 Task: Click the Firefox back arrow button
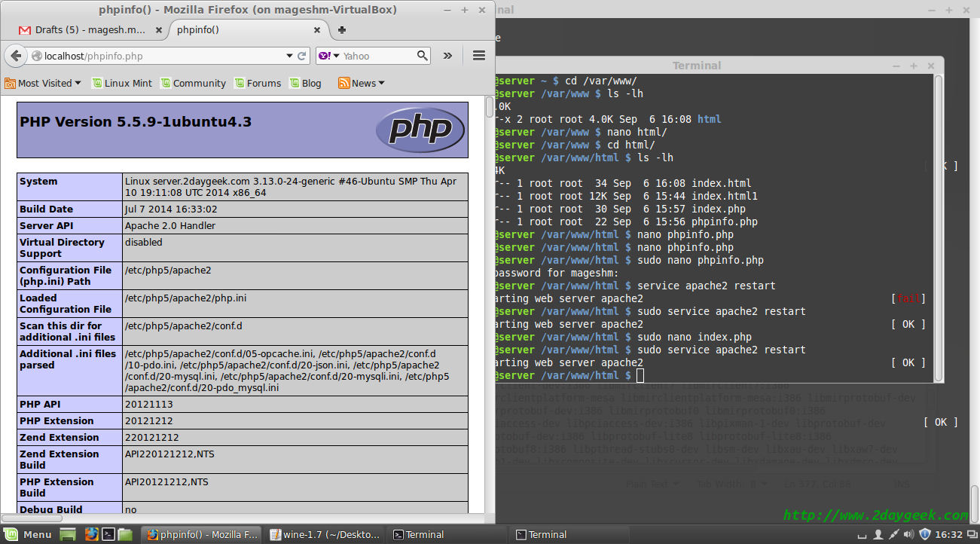(x=17, y=56)
